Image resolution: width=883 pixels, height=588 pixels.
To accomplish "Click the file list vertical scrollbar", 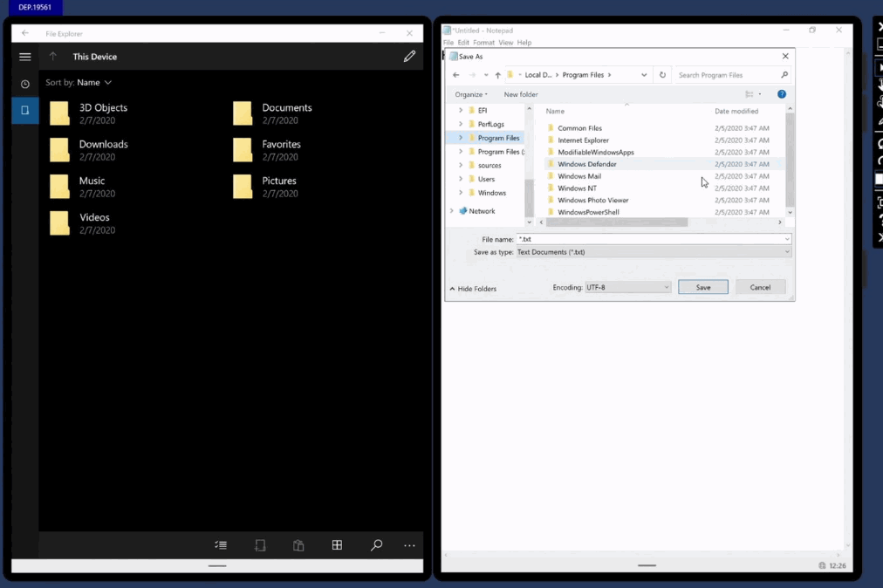I will (791, 160).
